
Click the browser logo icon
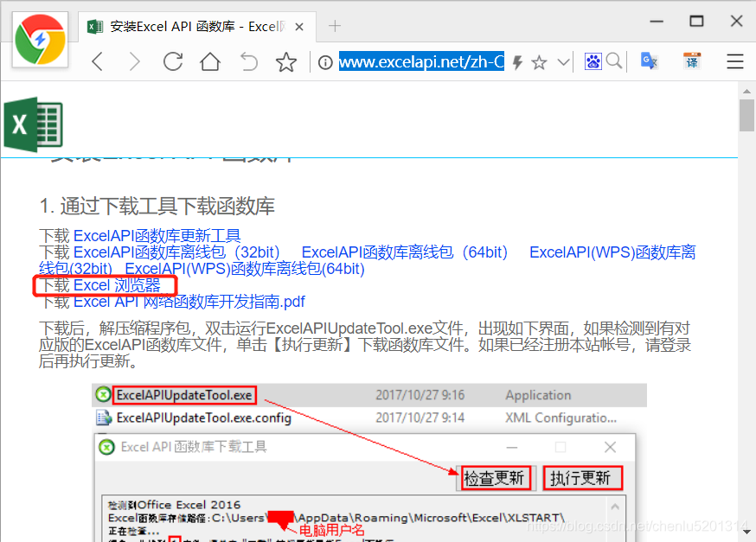pyautogui.click(x=40, y=40)
